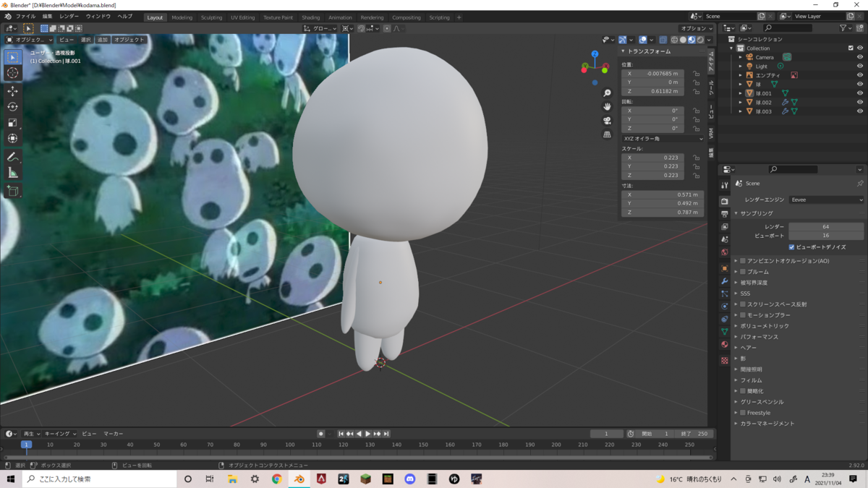Open the 追加 menu in viewport header
The height and width of the screenshot is (488, 868).
tap(103, 40)
